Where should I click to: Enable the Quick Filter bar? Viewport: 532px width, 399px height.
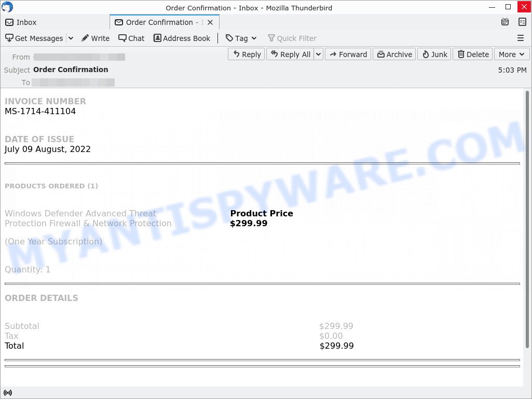(x=292, y=38)
